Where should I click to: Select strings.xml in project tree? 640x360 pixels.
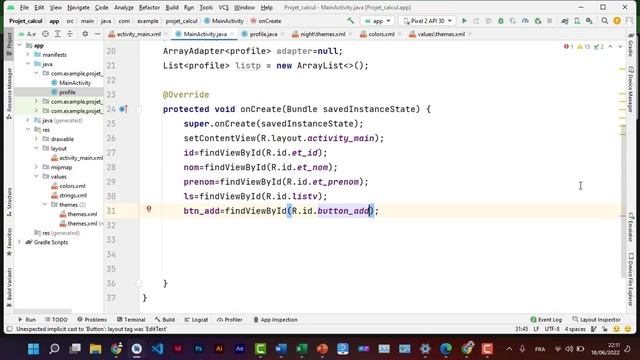point(73,196)
